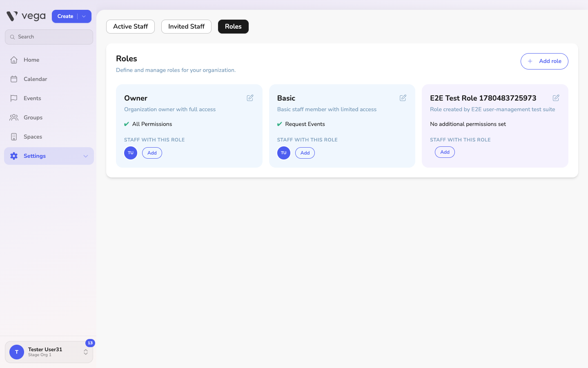This screenshot has height=368, width=588.
Task: Click 'Staff with this role' under E2E Test Role
Action: coord(460,140)
